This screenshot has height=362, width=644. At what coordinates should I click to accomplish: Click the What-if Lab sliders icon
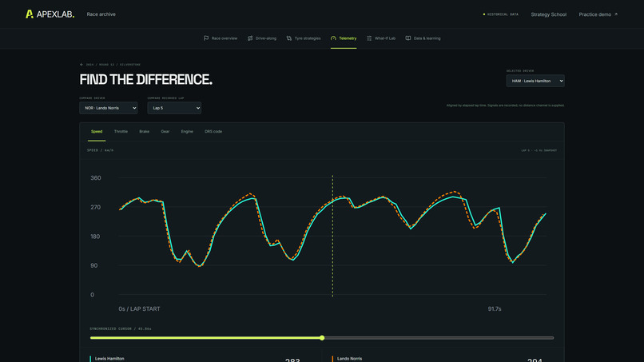(x=369, y=38)
